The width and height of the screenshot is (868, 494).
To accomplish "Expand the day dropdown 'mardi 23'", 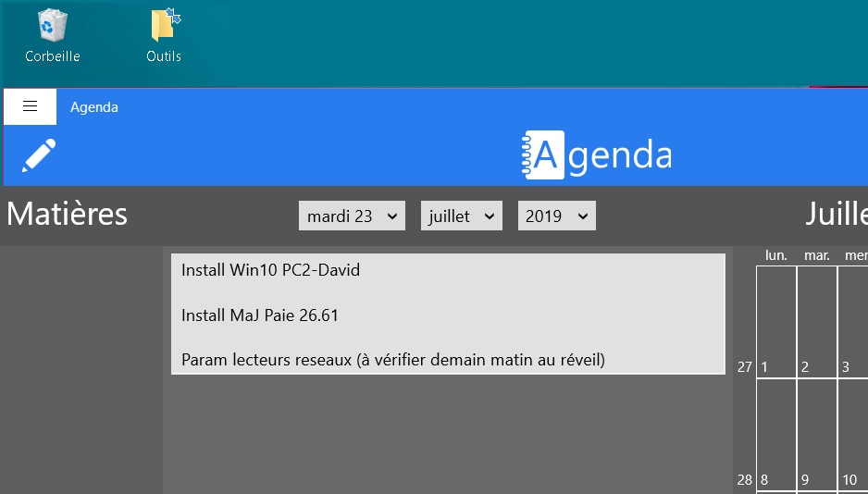I will [352, 216].
